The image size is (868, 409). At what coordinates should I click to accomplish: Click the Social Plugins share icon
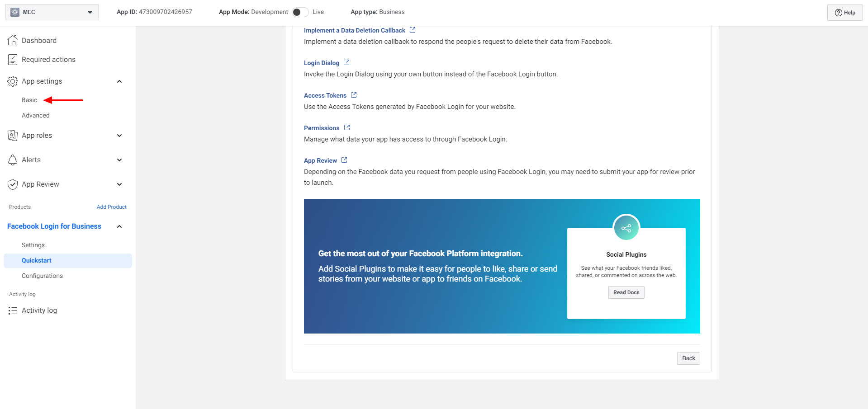pyautogui.click(x=626, y=228)
